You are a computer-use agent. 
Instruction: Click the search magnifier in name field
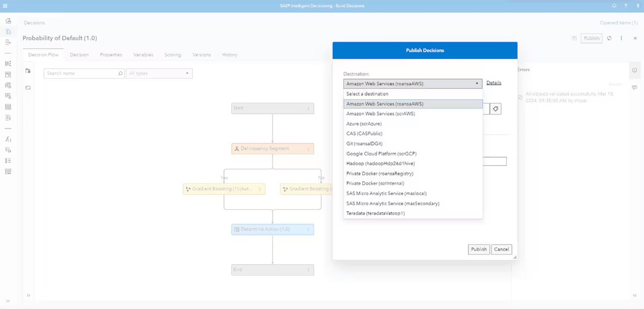[x=120, y=74]
